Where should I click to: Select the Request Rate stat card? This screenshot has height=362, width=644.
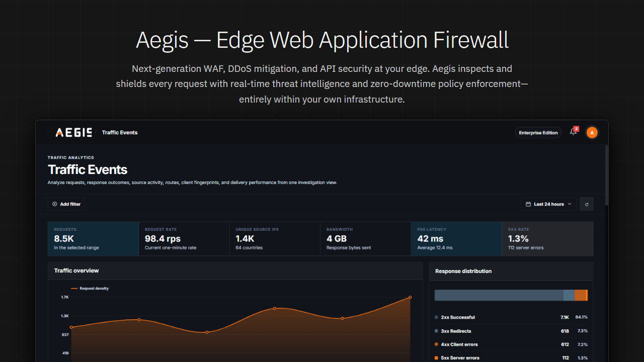(x=184, y=239)
